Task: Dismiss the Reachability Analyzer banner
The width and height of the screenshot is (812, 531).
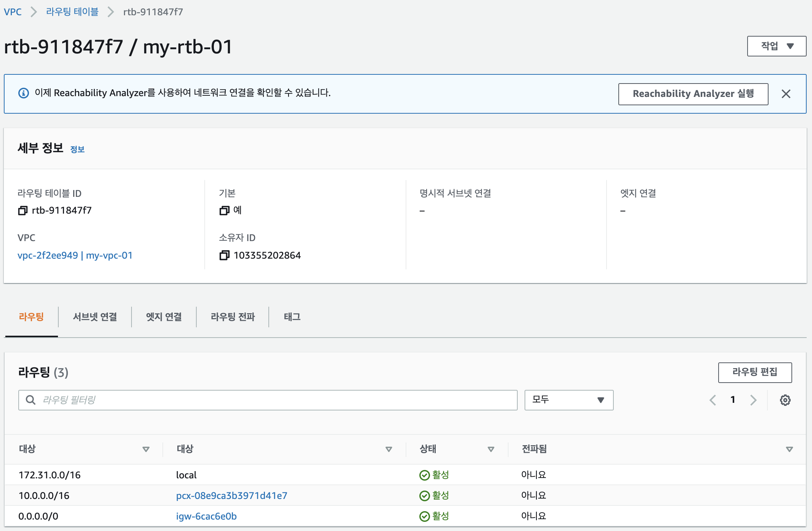Action: pyautogui.click(x=786, y=94)
